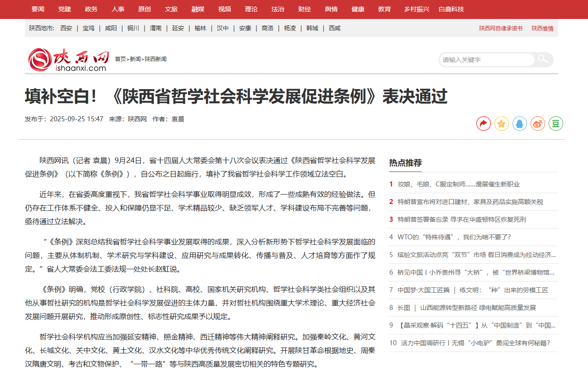Open hot article about 特朗普 tariffs
Viewport: 588px width, 371px height.
point(470,202)
